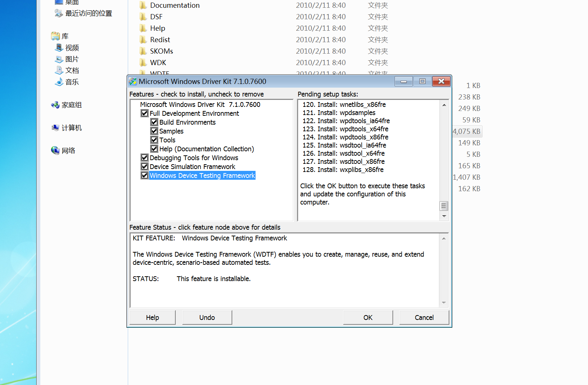
Task: Click the 视频 library icon
Action: pos(59,48)
